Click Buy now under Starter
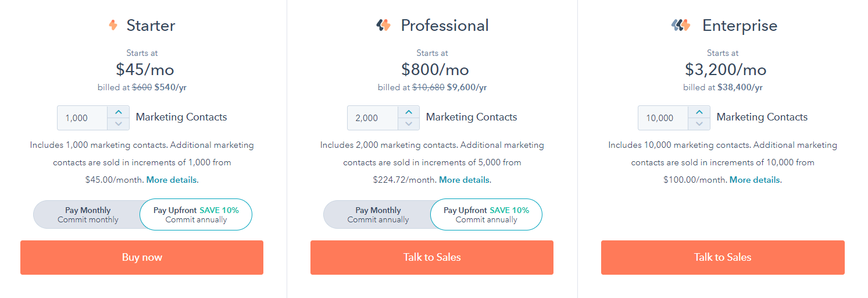Viewport: 868px width, 298px height. coord(142,257)
